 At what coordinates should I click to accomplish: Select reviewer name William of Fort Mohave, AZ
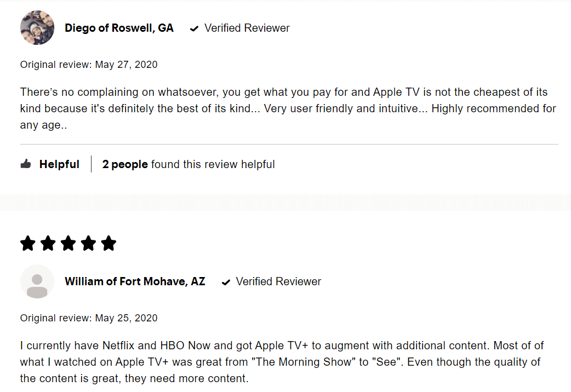coord(135,281)
